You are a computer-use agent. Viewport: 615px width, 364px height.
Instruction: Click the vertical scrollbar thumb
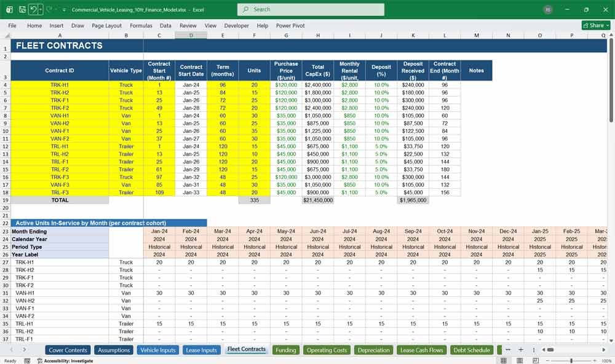pos(611,81)
